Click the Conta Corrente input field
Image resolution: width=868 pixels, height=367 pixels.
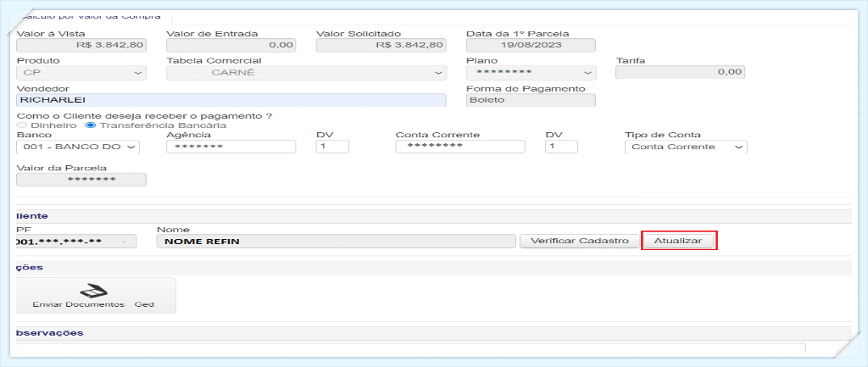tap(460, 147)
